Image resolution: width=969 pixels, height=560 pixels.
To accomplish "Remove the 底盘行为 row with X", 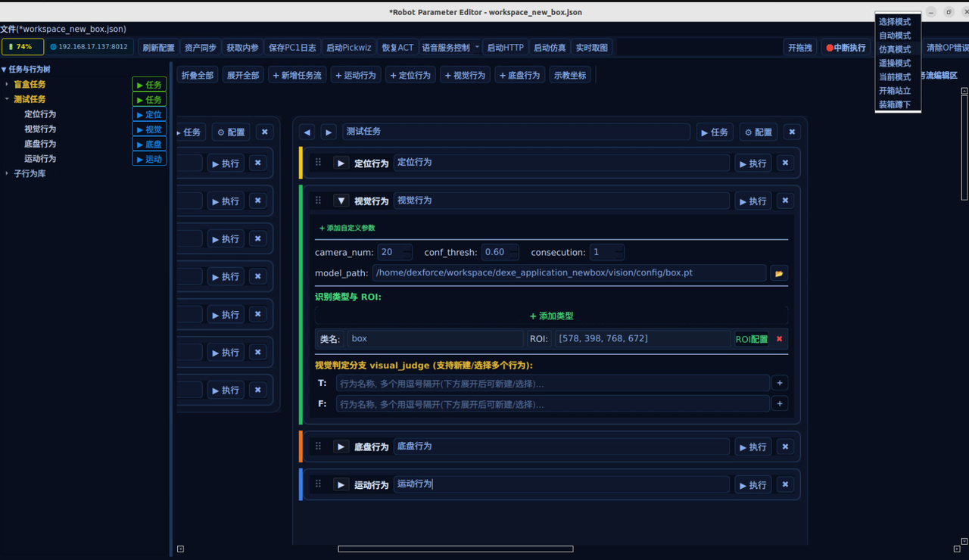I will [x=785, y=446].
